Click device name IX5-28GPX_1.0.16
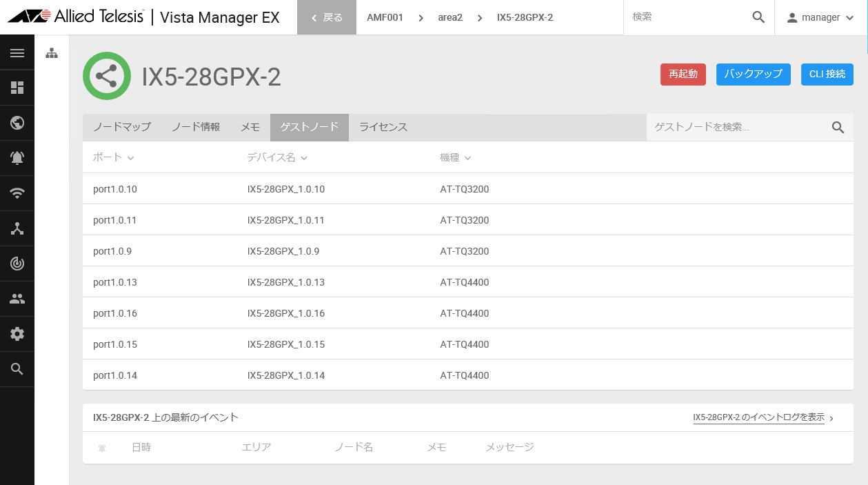 coord(286,313)
